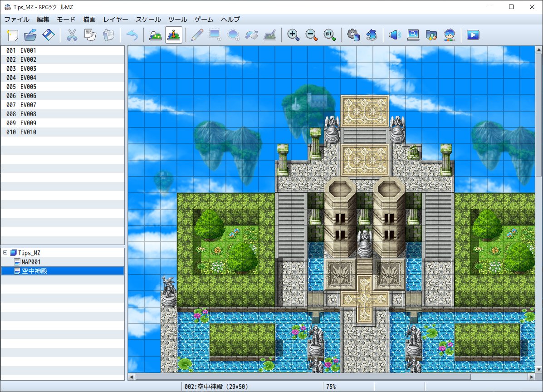
Task: Select event 007 EV007 in list
Action: click(62, 105)
